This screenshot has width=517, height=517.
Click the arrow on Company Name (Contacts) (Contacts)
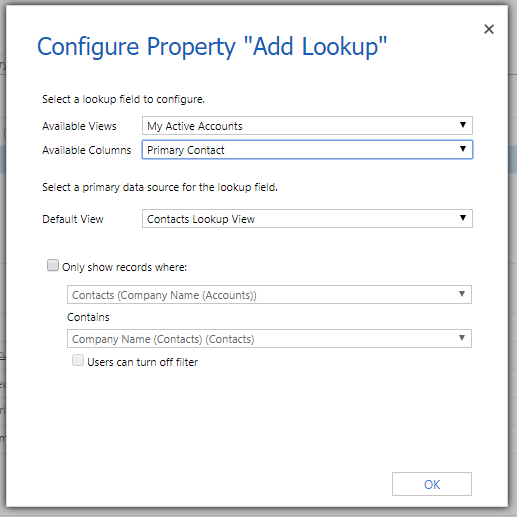(x=462, y=338)
